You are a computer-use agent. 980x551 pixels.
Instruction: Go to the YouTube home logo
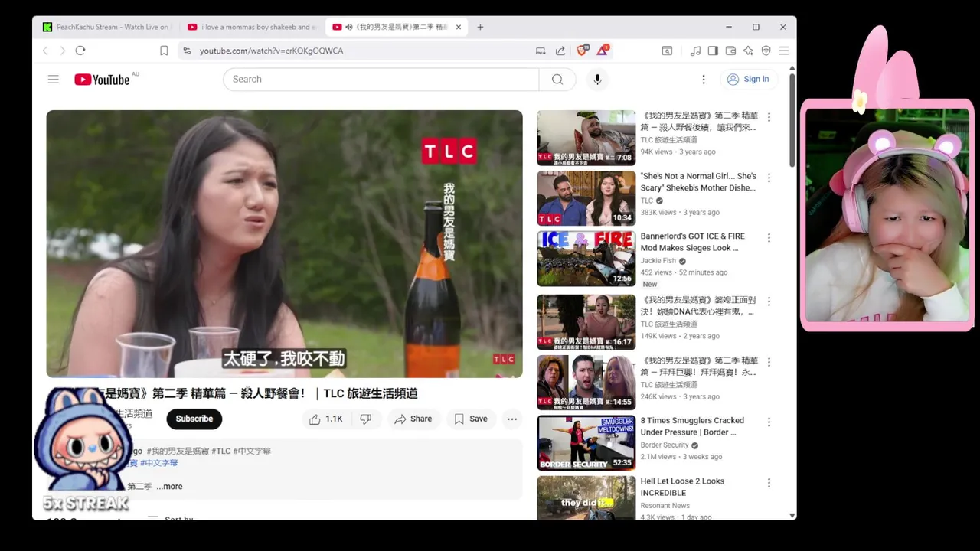click(102, 80)
